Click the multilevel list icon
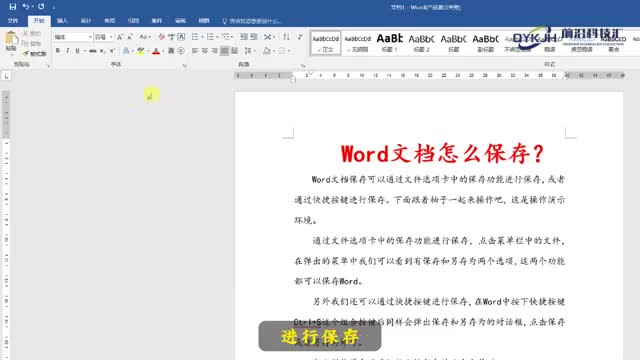 [x=225, y=37]
